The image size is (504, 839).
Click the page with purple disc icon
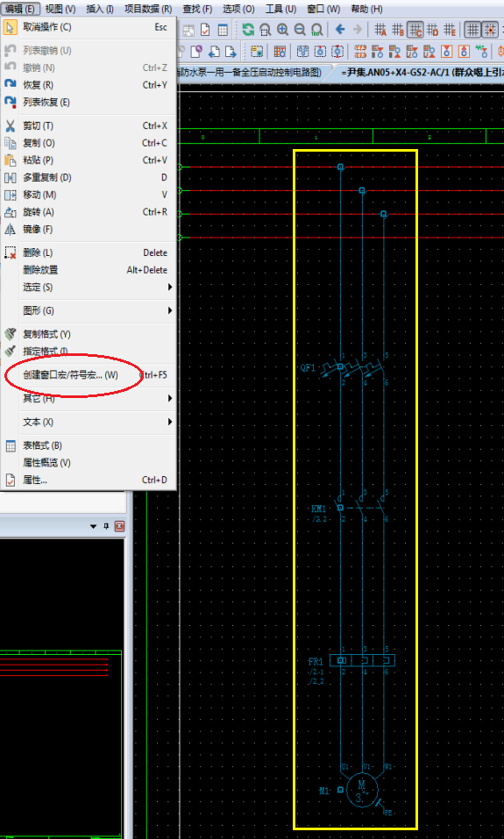pos(196,52)
